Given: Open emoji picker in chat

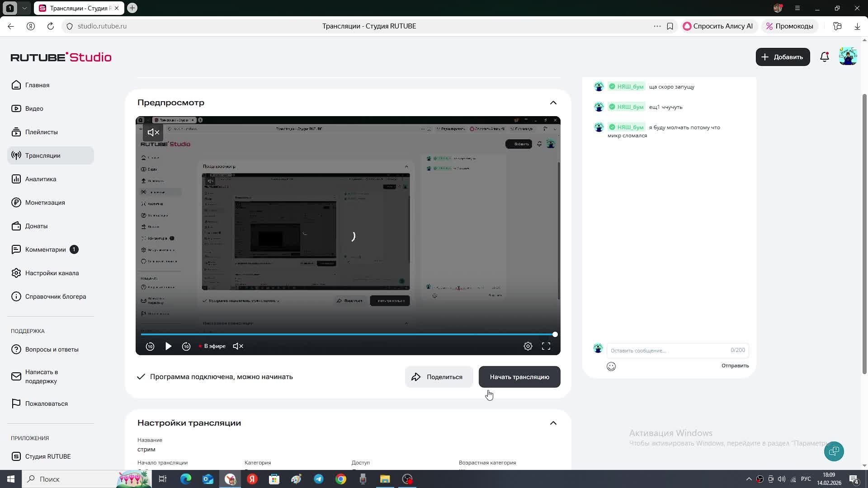Looking at the screenshot, I should click(611, 366).
